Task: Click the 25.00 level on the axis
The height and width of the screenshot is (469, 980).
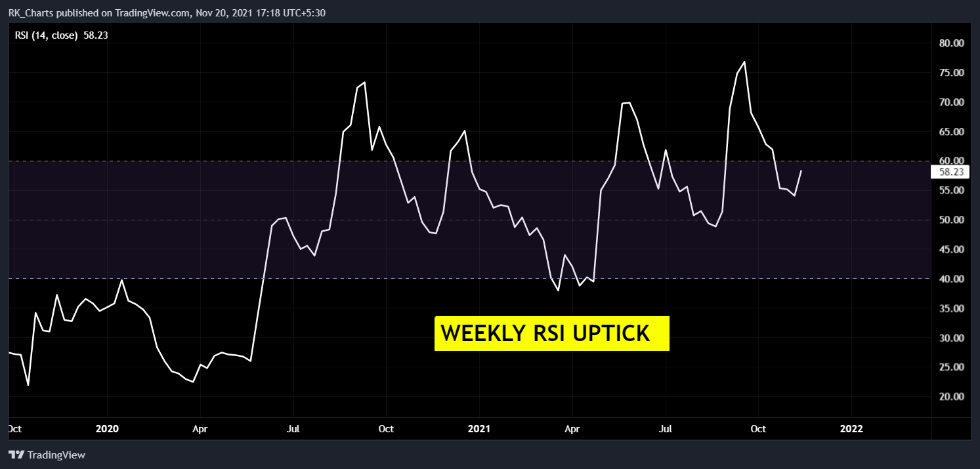Action: (950, 367)
